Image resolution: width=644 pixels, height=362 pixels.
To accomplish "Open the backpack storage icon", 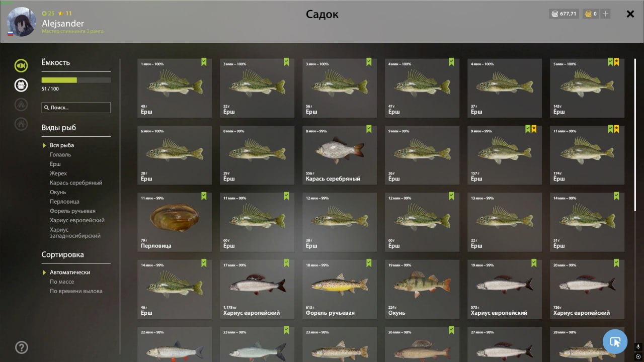I will (21, 85).
